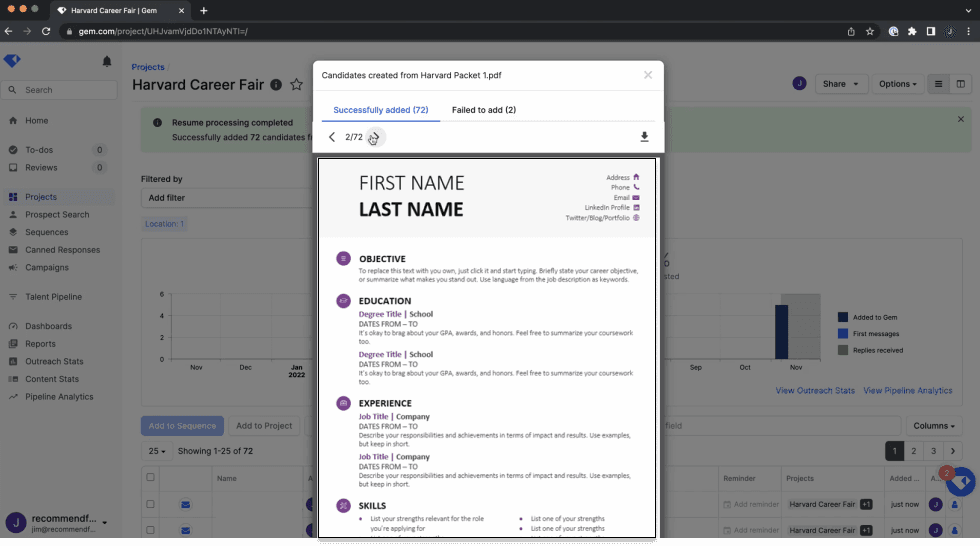Open the Columns dropdown

pyautogui.click(x=935, y=426)
